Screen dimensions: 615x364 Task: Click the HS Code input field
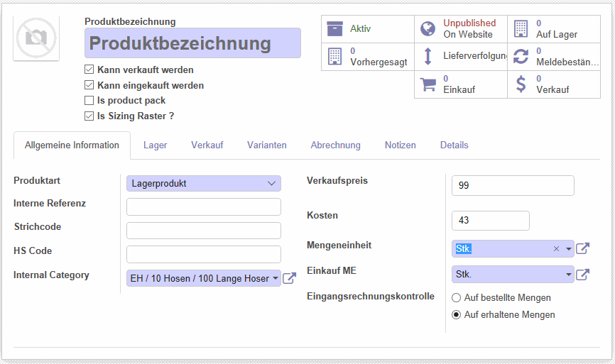click(x=204, y=254)
